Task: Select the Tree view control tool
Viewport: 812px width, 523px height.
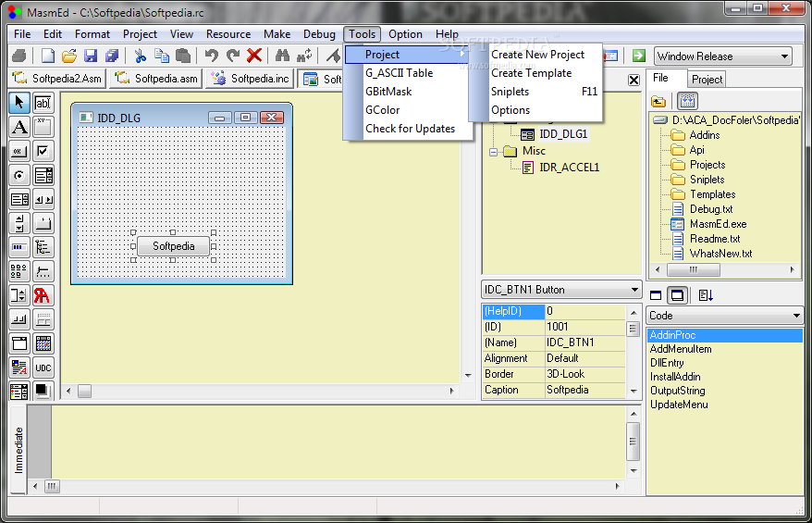Action: [43, 247]
